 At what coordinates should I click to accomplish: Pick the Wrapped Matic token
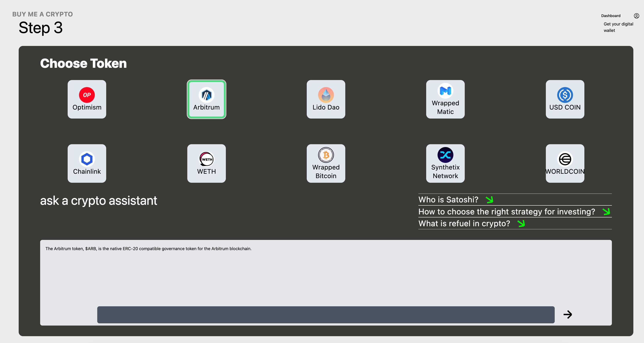pos(445,99)
